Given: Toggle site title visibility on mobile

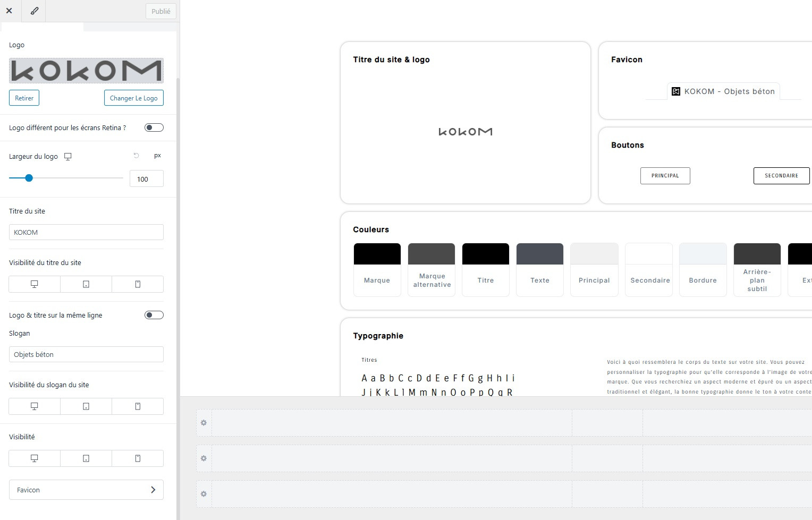Looking at the screenshot, I should [138, 284].
